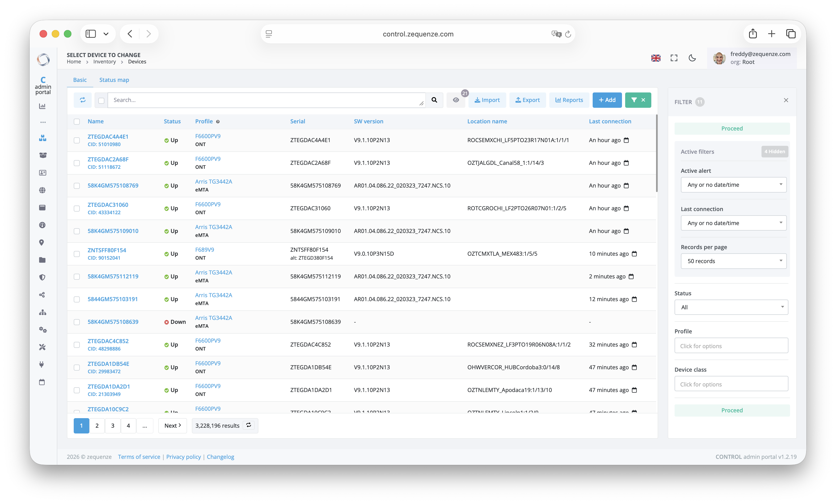
Task: Open the Status filter dropdown
Action: (x=731, y=307)
